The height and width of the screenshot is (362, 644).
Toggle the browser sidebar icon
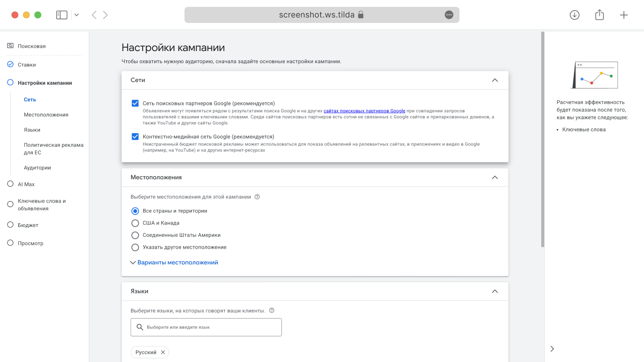pyautogui.click(x=61, y=15)
